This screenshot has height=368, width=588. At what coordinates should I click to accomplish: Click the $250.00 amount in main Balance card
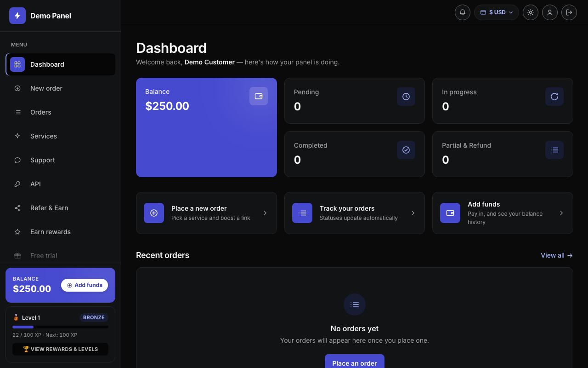click(x=167, y=106)
